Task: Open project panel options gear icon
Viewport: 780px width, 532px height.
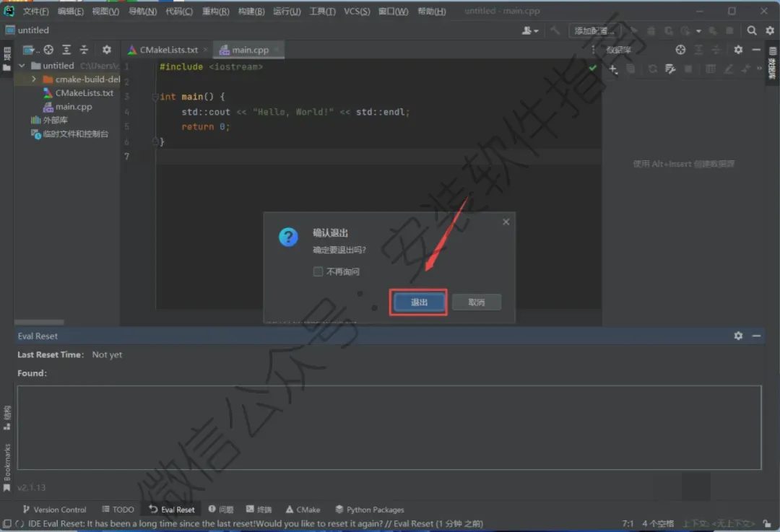Action: (x=106, y=50)
